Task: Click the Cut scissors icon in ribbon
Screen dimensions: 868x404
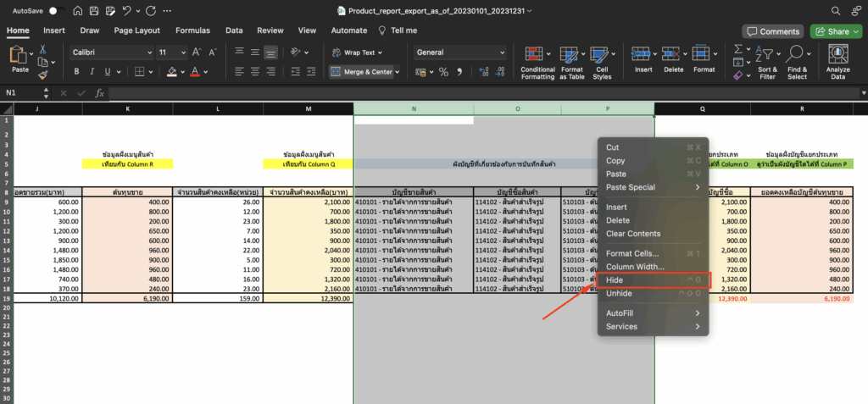Action: 43,51
